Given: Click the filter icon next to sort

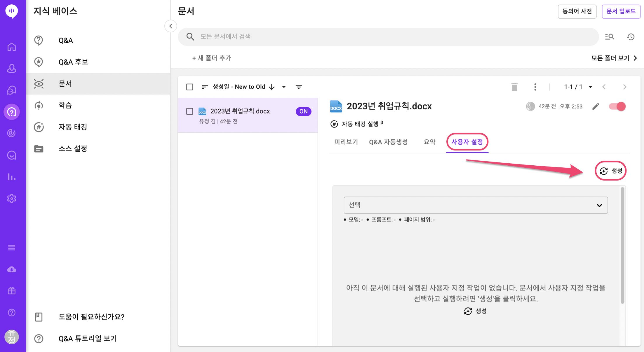Looking at the screenshot, I should pos(299,87).
